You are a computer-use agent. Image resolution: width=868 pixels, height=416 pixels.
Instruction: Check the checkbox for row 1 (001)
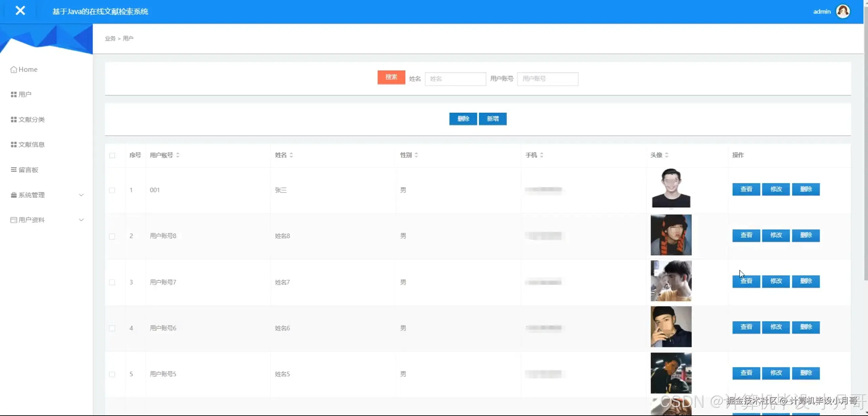point(112,190)
